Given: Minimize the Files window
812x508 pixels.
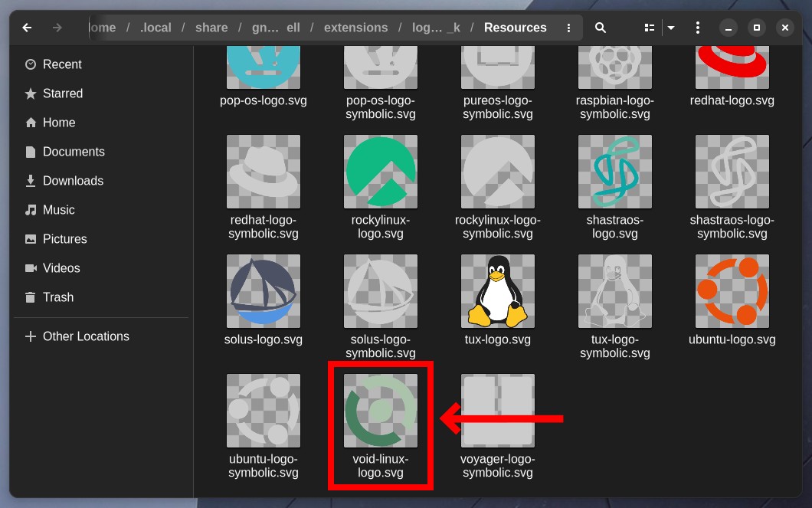Looking at the screenshot, I should tap(728, 28).
